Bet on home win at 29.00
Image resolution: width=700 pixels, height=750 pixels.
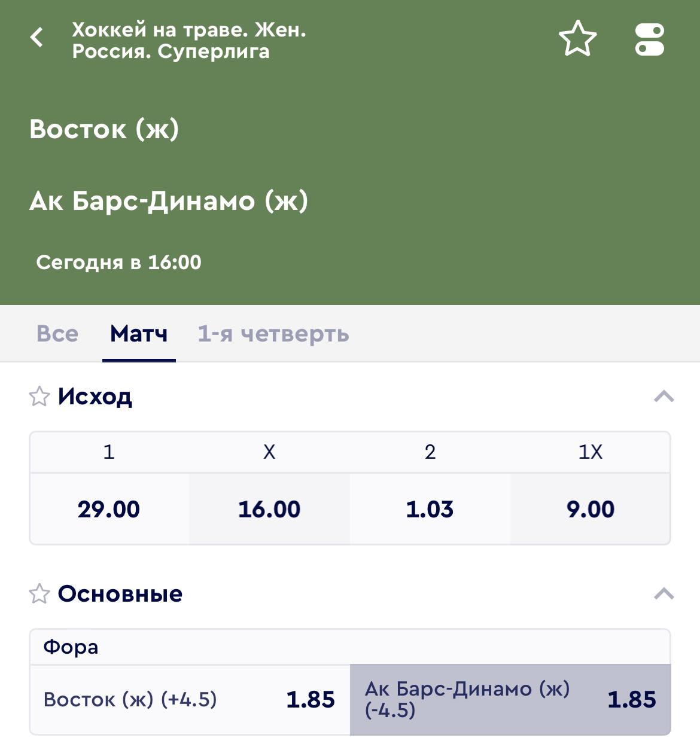(109, 509)
